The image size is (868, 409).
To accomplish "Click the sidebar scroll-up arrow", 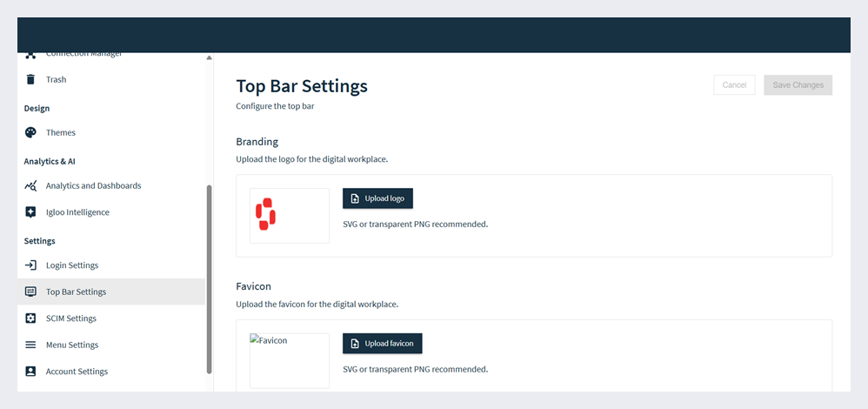I will (x=209, y=57).
